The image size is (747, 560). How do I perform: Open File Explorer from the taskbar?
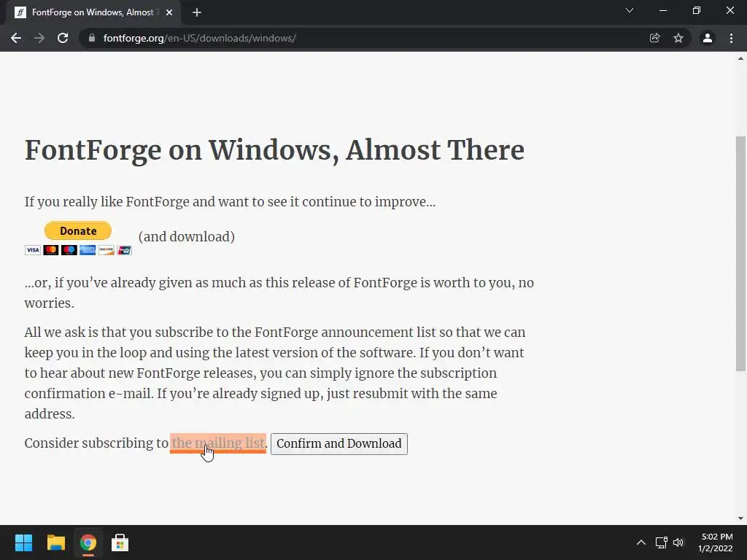55,542
